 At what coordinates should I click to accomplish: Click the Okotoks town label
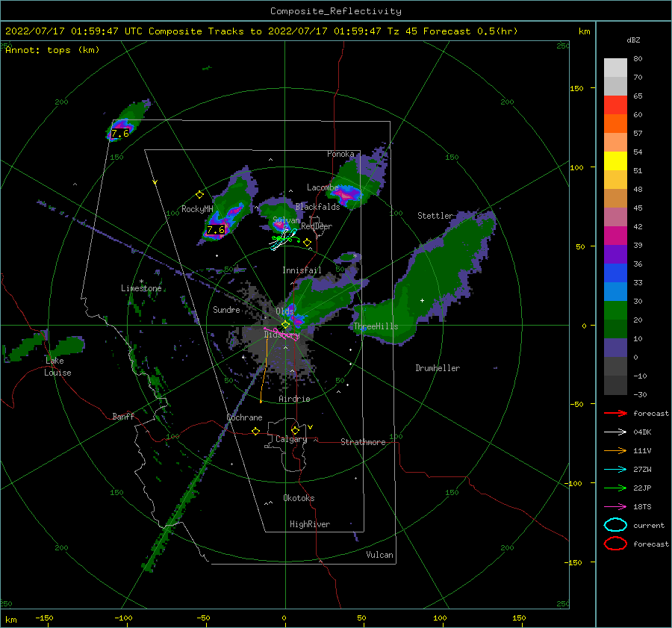point(299,497)
